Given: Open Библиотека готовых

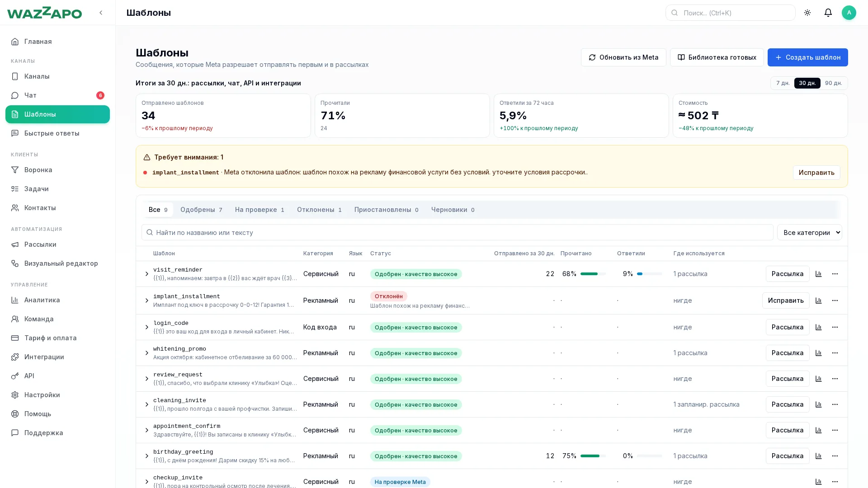Looking at the screenshot, I should click(x=717, y=57).
